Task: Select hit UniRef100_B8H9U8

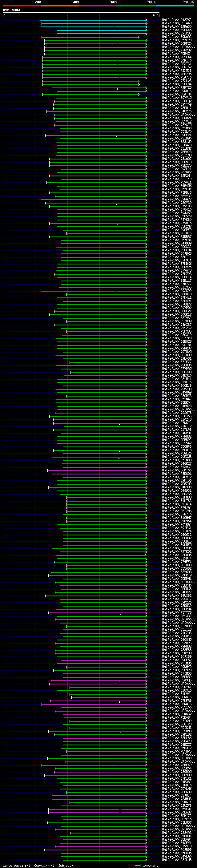Action: (176, 775)
